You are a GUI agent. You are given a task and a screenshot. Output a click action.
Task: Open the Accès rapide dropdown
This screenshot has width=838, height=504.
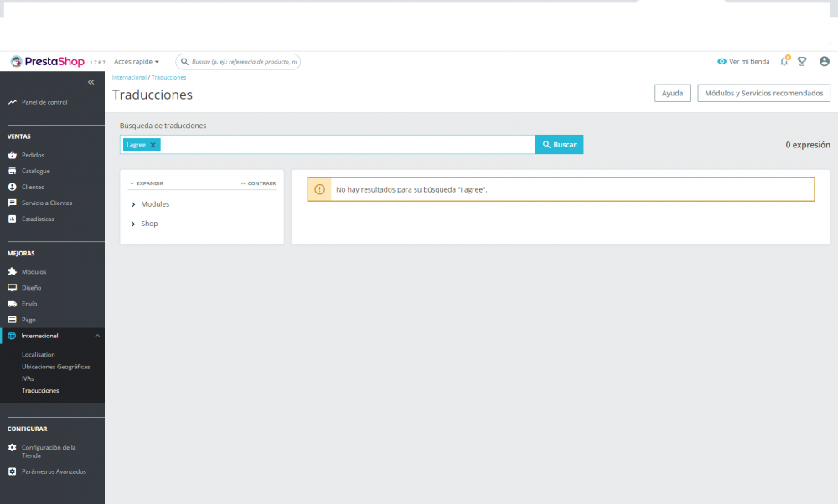tap(137, 61)
